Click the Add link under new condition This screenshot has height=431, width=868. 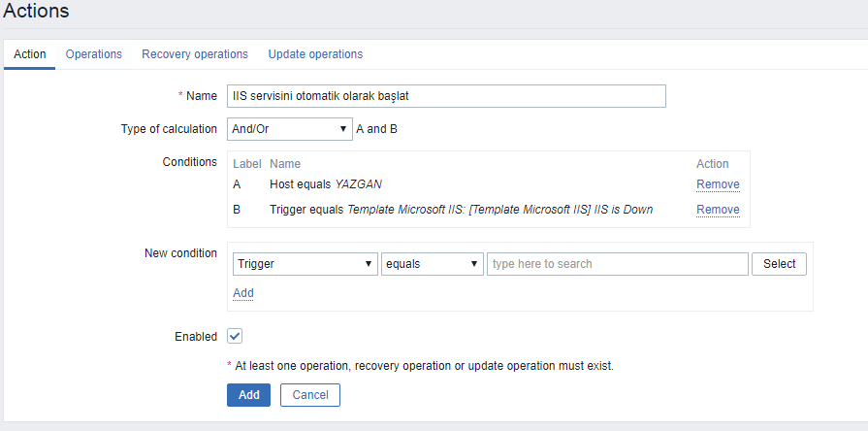tap(243, 293)
